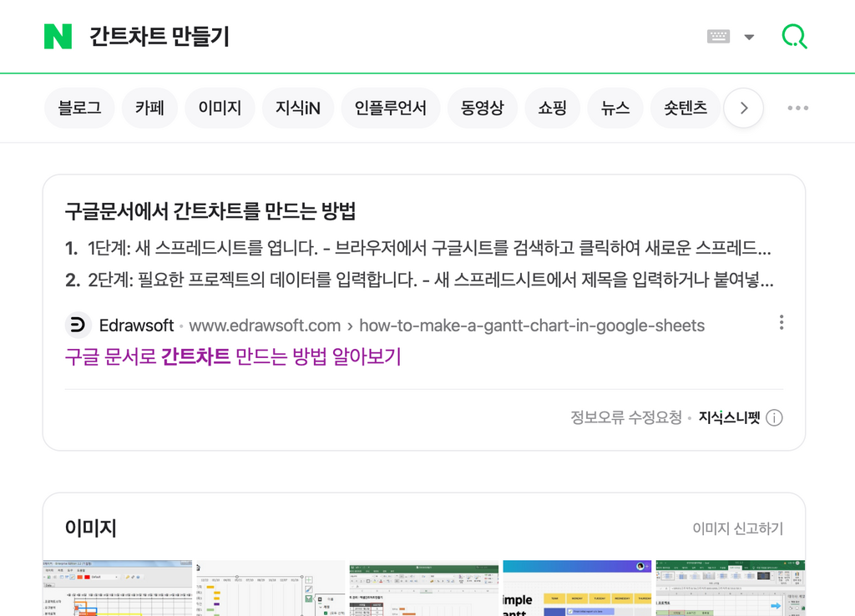Screen dimensions: 855x616
Task: Open the Edrawsoft source name link
Action: tap(136, 326)
